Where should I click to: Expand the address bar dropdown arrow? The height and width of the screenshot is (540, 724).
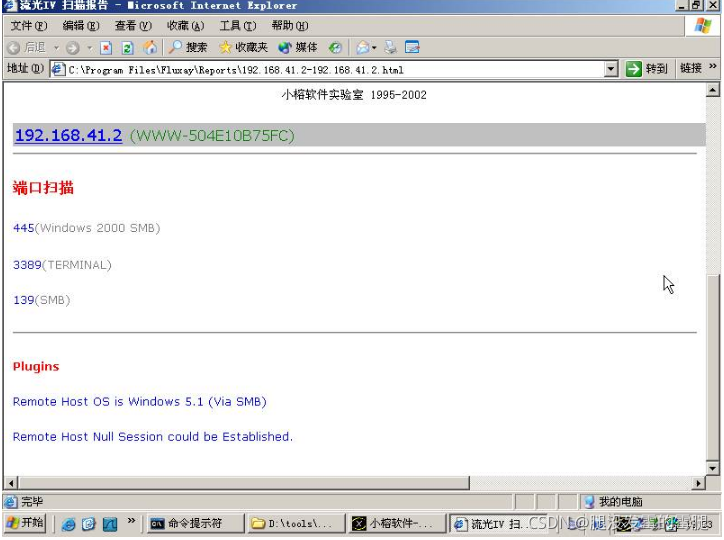(x=611, y=70)
